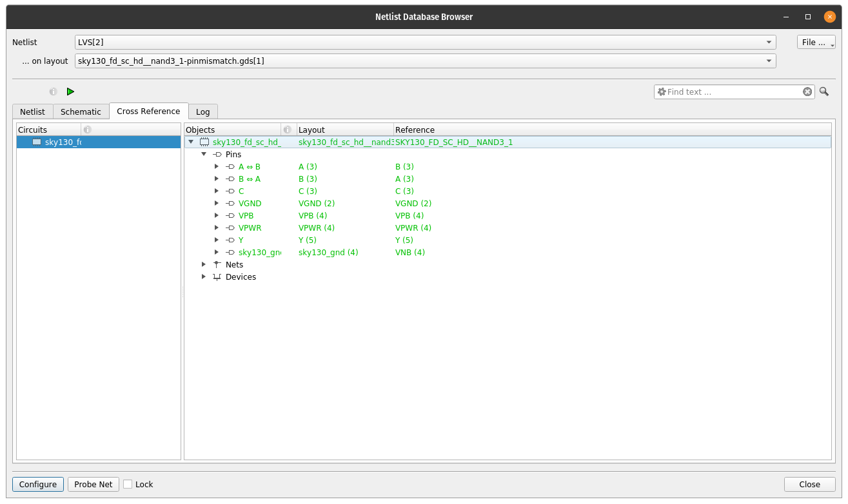848x504 pixels.
Task: Collapse the Pins tree node
Action: click(x=204, y=155)
